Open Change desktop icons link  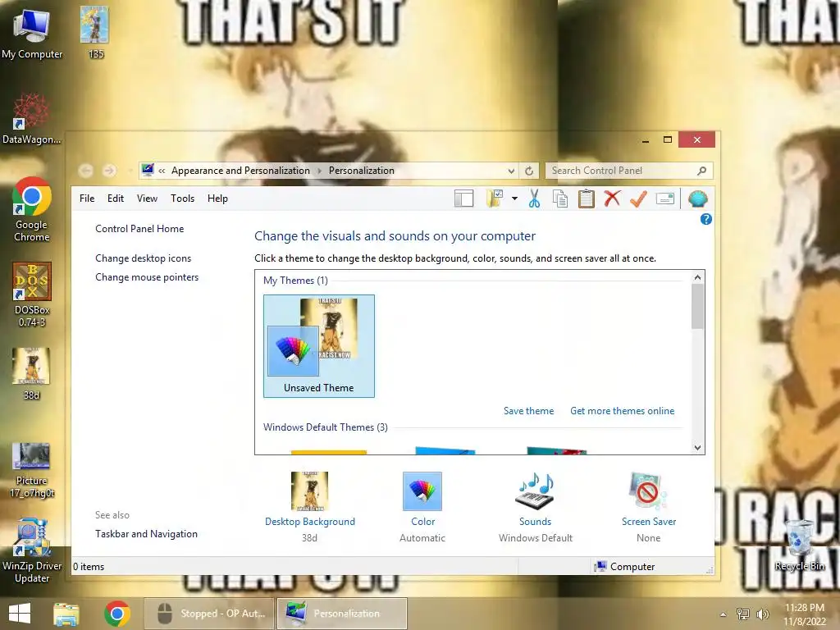(x=143, y=258)
